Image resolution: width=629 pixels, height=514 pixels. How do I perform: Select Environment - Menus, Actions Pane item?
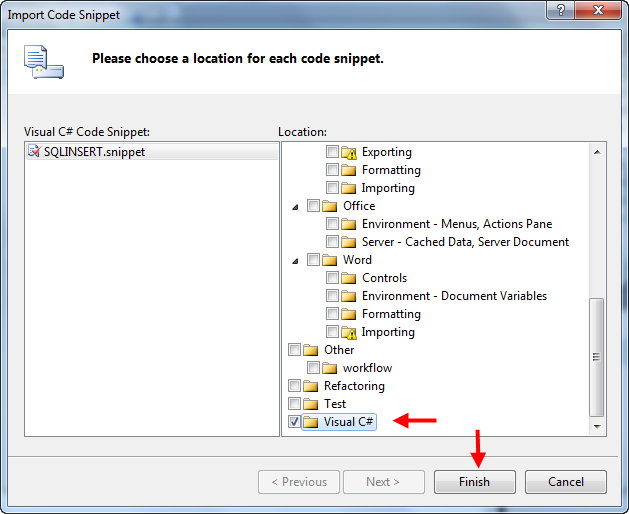pyautogui.click(x=456, y=224)
